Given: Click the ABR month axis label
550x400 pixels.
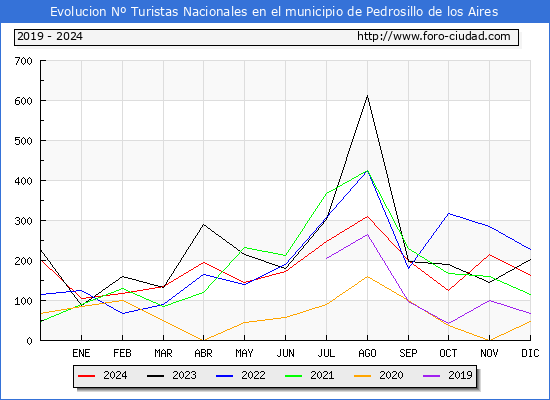Looking at the screenshot, I should [203, 353].
